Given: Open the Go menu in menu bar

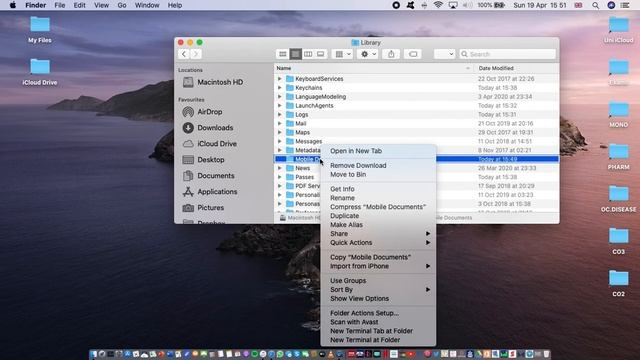Looking at the screenshot, I should (x=122, y=5).
